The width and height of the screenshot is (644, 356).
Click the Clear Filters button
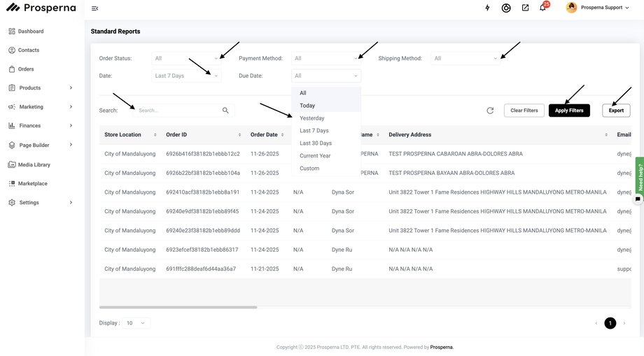(x=524, y=111)
